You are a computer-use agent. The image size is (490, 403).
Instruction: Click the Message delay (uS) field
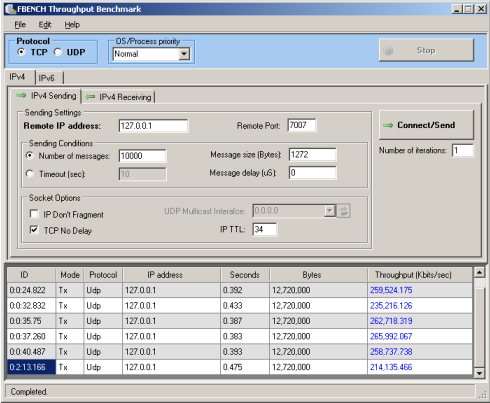pyautogui.click(x=312, y=173)
